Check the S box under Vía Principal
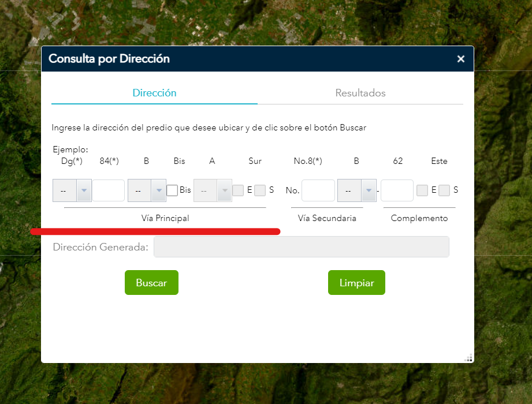Image resolution: width=532 pixels, height=404 pixels. 260,190
